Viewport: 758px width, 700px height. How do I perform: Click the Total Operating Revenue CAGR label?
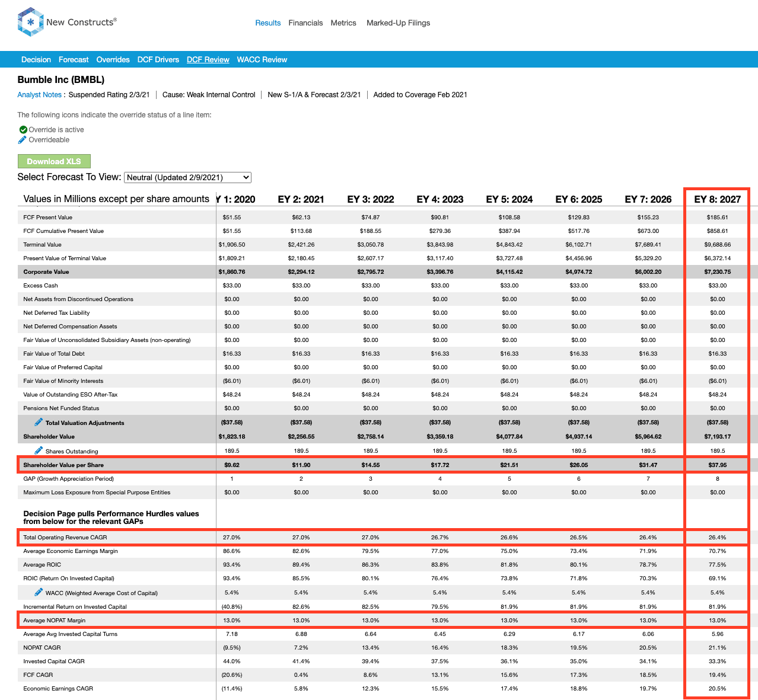(x=65, y=538)
